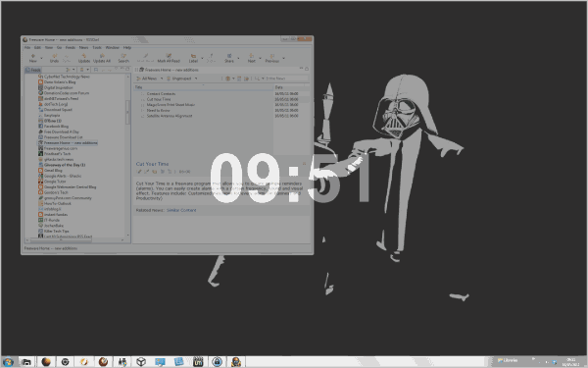Click the Mark All Read icon

pyautogui.click(x=169, y=58)
